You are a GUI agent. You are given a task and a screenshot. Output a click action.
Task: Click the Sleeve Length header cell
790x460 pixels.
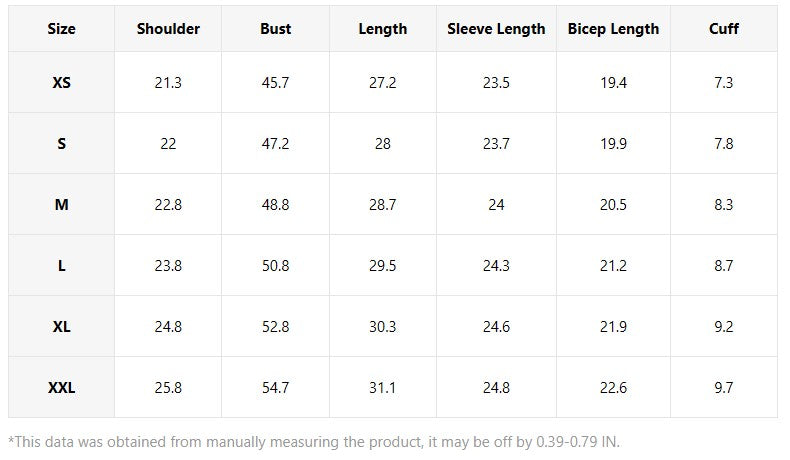click(496, 29)
